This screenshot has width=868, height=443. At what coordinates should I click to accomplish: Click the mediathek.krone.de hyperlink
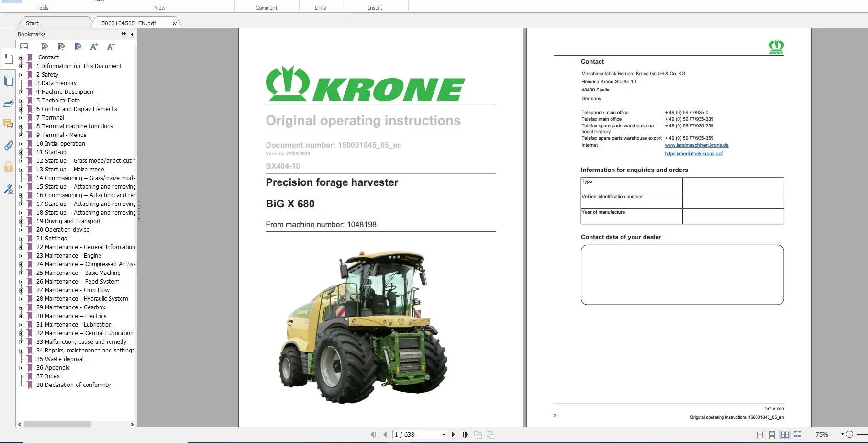[693, 154]
